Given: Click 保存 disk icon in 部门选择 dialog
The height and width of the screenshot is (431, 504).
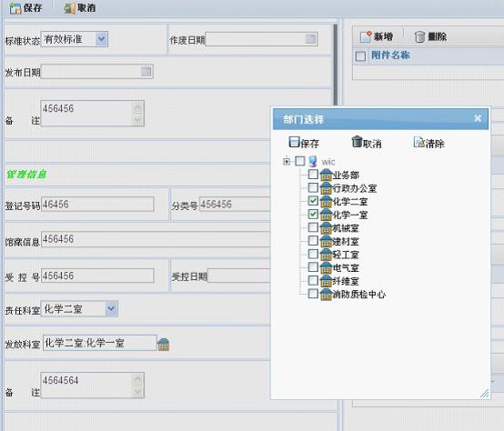Looking at the screenshot, I should coord(294,142).
